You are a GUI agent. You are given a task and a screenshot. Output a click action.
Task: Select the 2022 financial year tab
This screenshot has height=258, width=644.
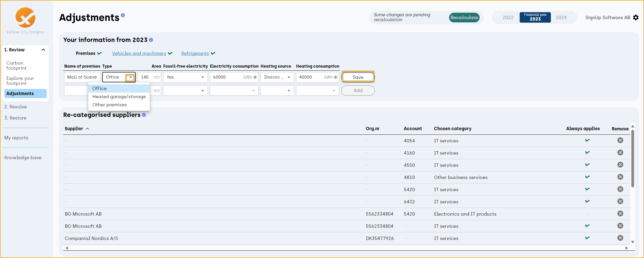(x=508, y=17)
